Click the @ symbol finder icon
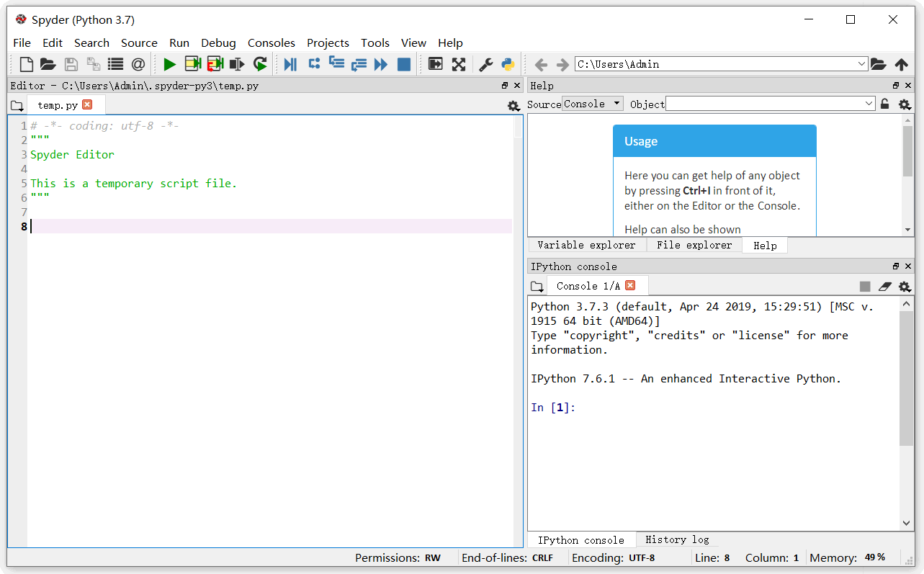Screen dimensions: 924x574 [138, 64]
